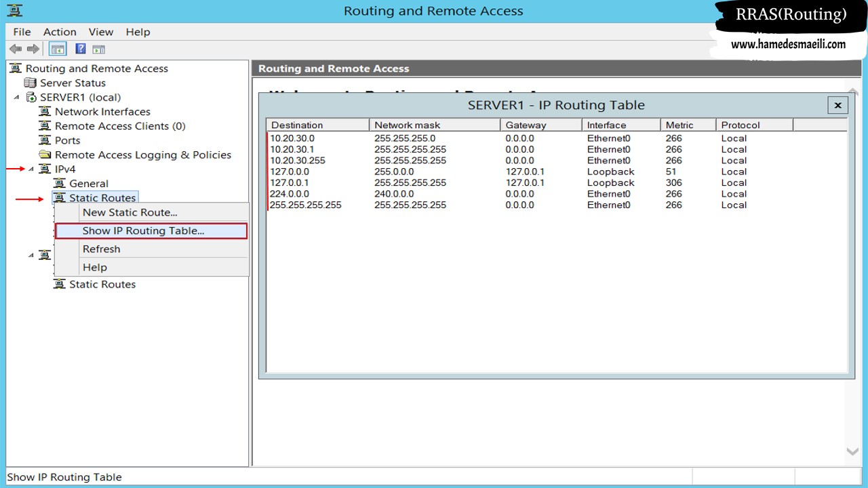This screenshot has width=868, height=488.
Task: Choose Refresh from the context menu
Action: click(151, 249)
